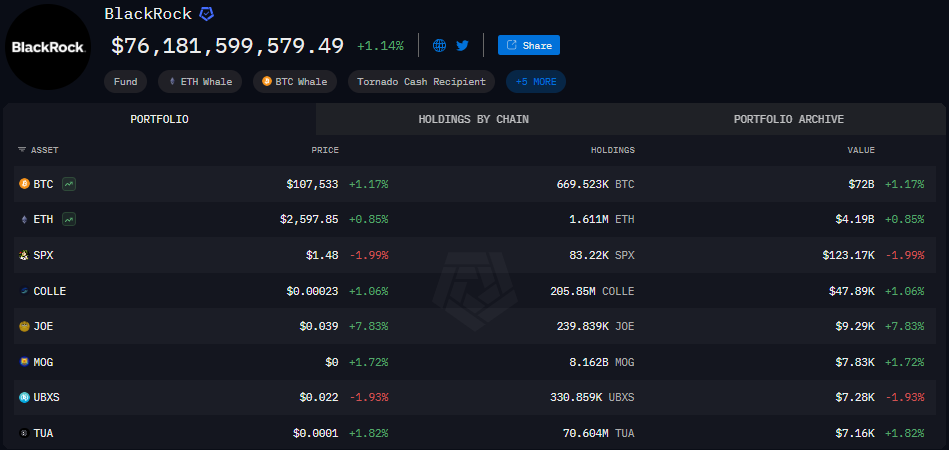Click the JOE token icon
The width and height of the screenshot is (949, 450).
24,326
